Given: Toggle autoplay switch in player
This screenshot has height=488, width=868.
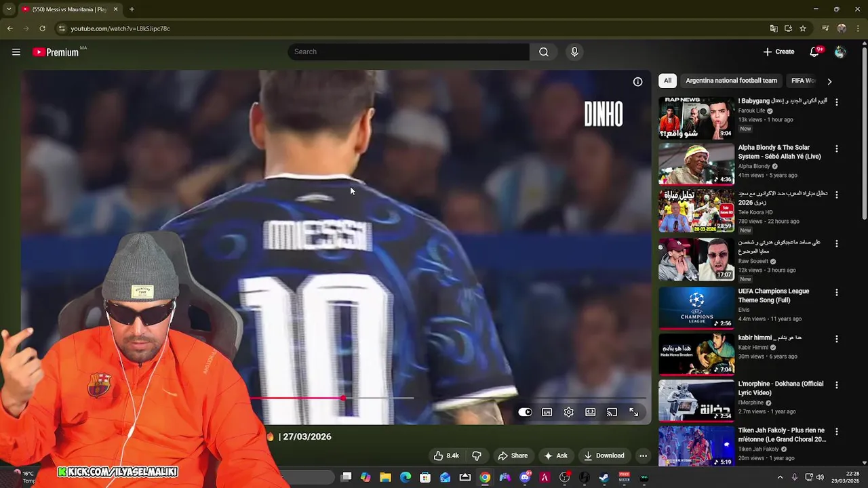Looking at the screenshot, I should (526, 412).
